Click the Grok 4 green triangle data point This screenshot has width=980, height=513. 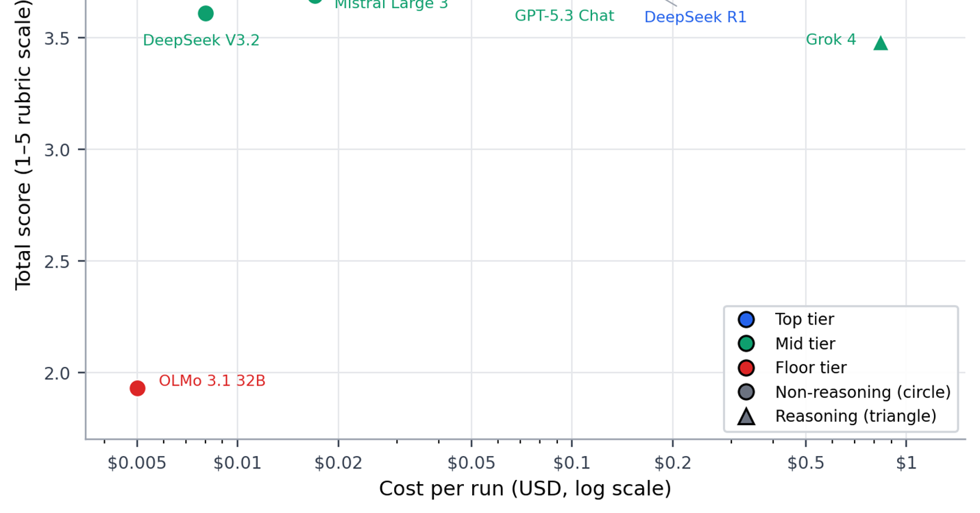coord(881,43)
